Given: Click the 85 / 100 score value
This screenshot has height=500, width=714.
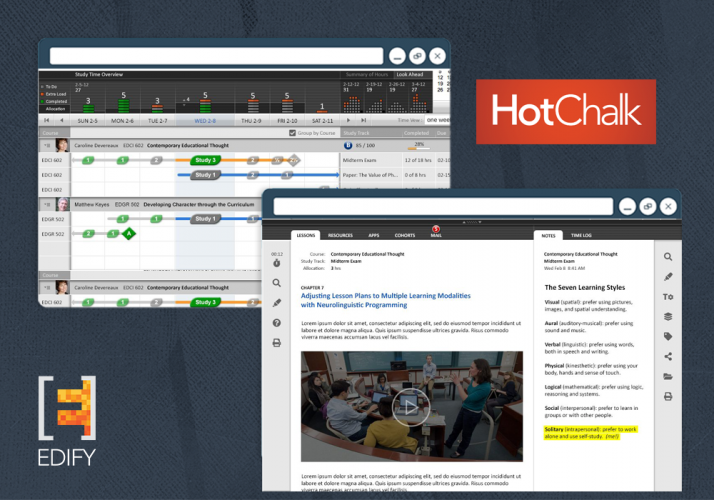Looking at the screenshot, I should pyautogui.click(x=365, y=146).
